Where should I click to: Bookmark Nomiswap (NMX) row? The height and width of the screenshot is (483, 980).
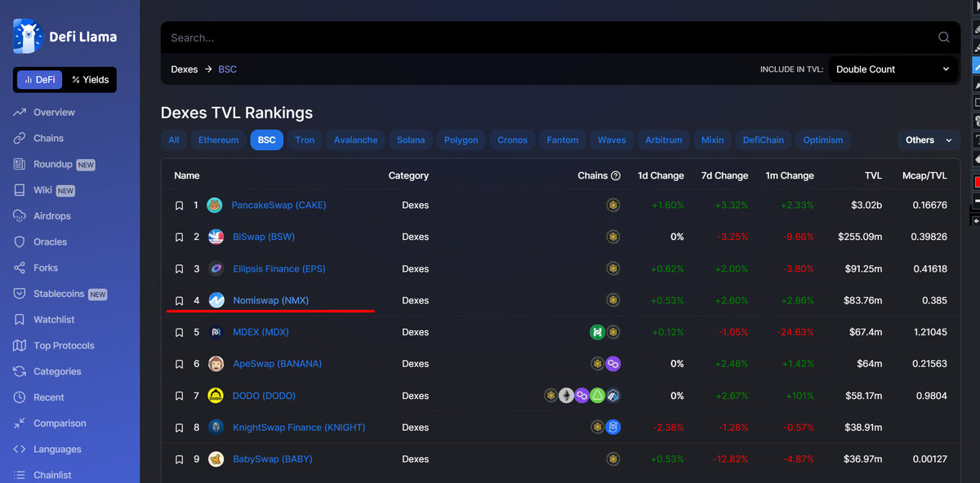coord(179,301)
